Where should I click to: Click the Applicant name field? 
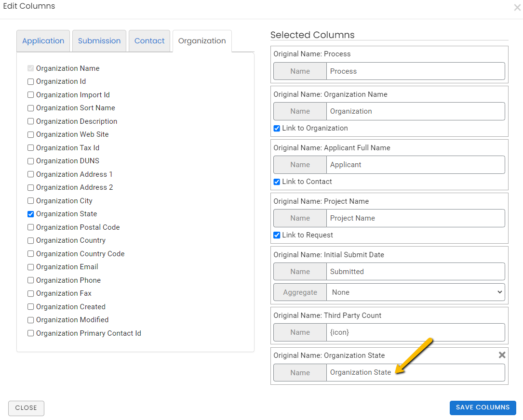416,165
